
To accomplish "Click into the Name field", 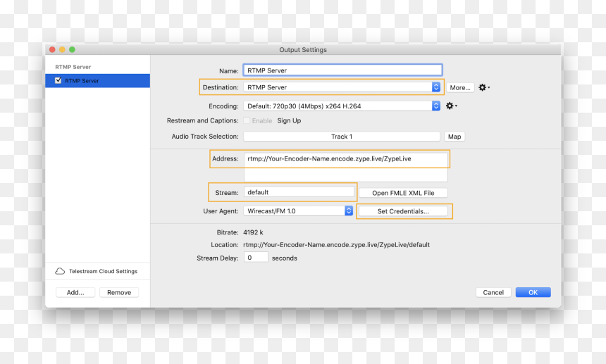I will (342, 70).
